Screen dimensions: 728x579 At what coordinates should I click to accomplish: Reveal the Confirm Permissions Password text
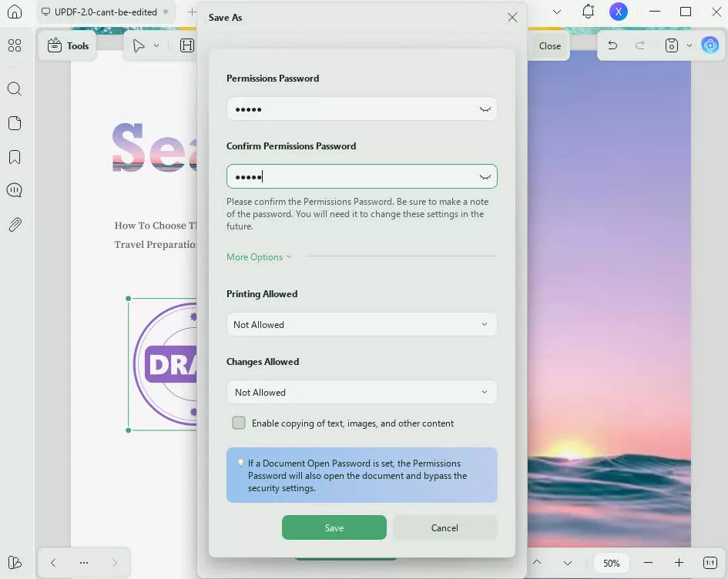click(x=485, y=177)
